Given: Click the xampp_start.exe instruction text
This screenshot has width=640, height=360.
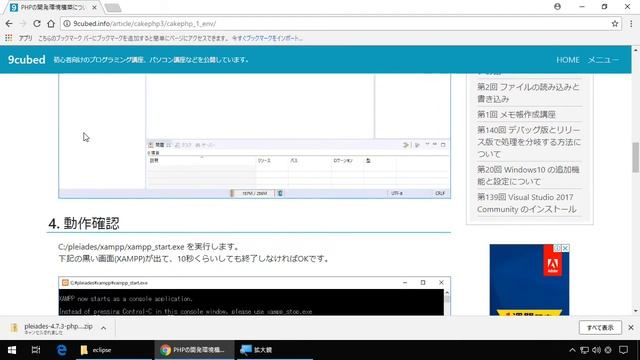Looking at the screenshot, I should (149, 247).
